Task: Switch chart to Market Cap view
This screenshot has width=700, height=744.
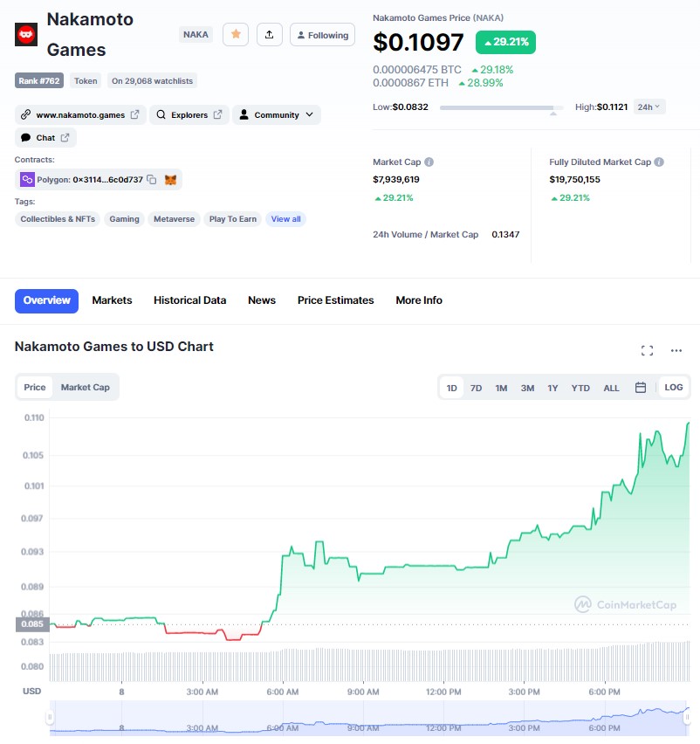Action: [x=86, y=387]
